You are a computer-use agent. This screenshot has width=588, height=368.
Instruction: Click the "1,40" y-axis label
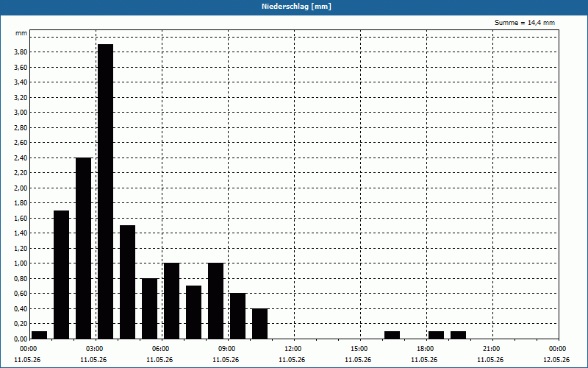(21, 233)
